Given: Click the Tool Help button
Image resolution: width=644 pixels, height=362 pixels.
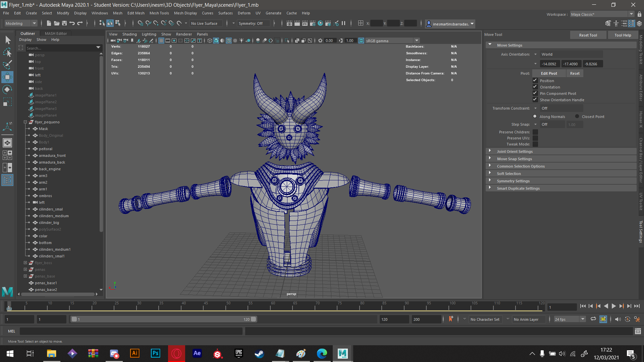Looking at the screenshot, I should click(x=623, y=35).
